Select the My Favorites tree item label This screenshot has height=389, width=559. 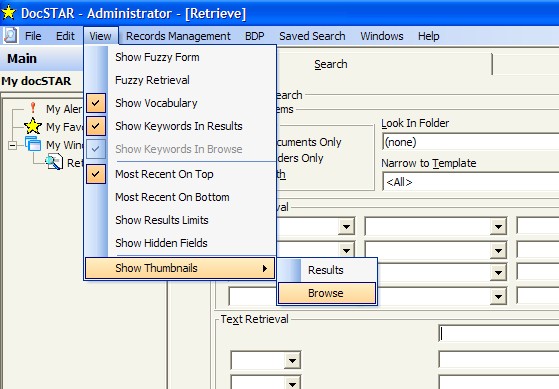coord(65,127)
